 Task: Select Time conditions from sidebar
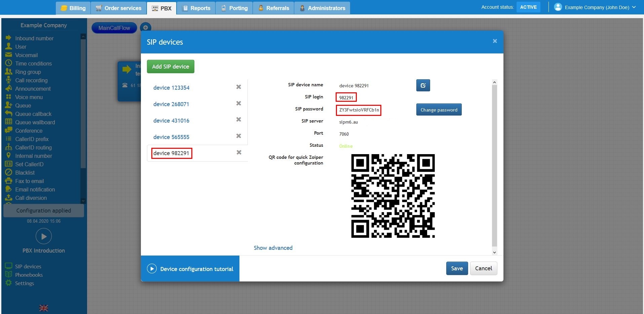pos(33,63)
